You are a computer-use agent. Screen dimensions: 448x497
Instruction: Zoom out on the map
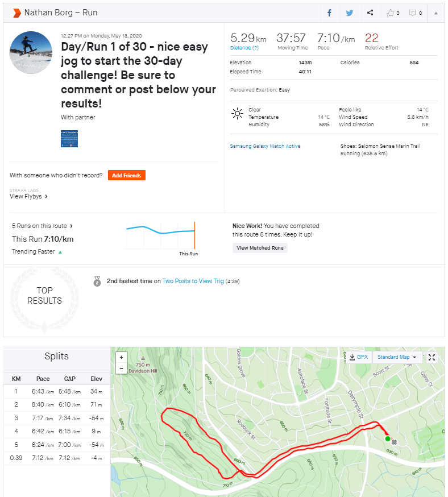pos(121,368)
